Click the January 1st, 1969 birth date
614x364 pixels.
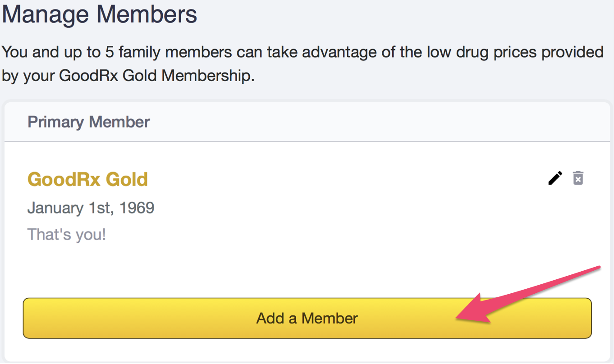coord(91,208)
